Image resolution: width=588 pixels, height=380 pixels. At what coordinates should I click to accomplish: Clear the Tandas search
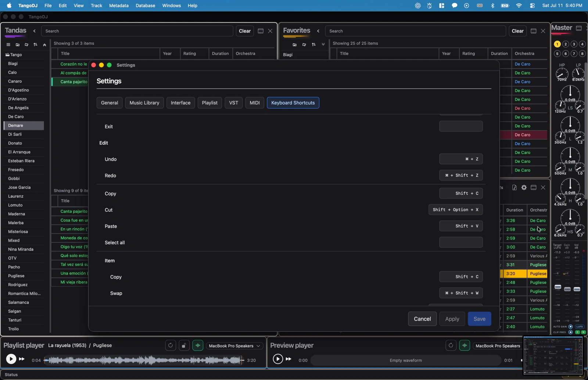245,31
